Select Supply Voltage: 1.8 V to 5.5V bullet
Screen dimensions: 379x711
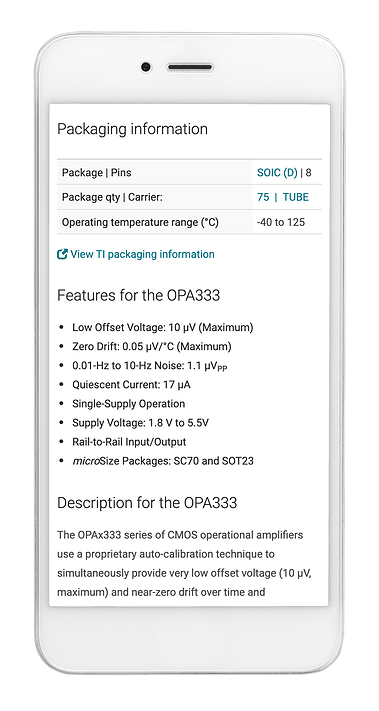[141, 423]
